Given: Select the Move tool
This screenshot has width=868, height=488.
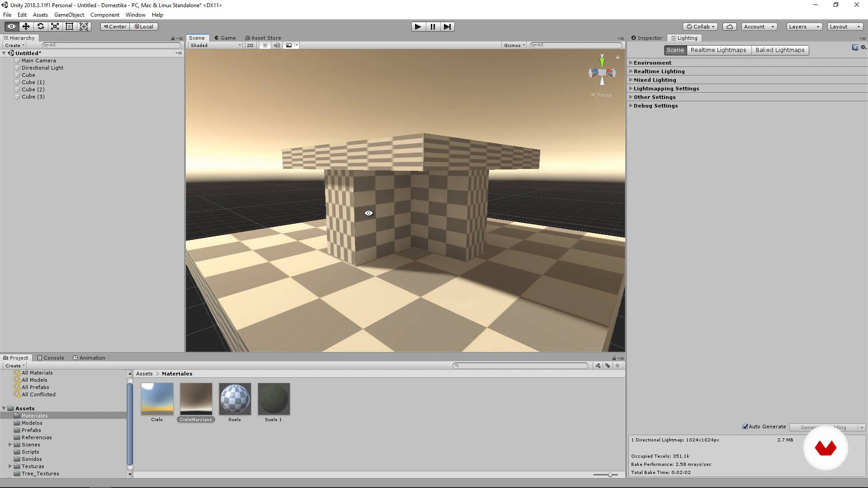Looking at the screenshot, I should (x=26, y=27).
